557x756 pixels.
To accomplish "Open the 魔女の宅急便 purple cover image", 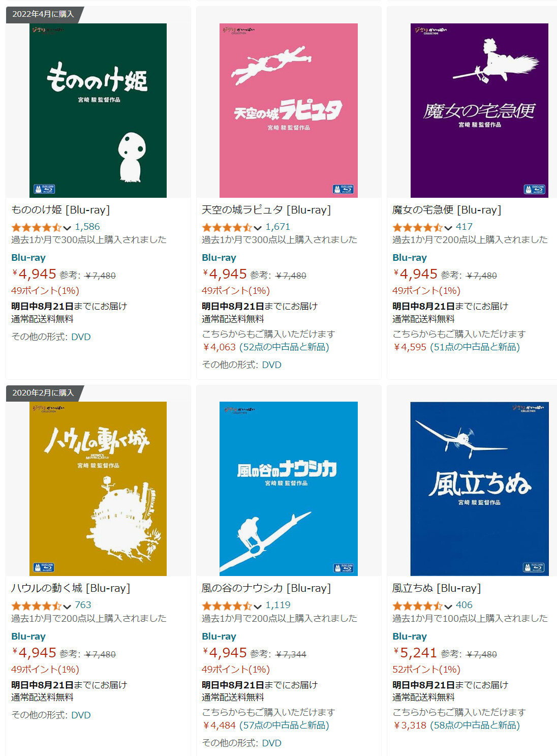I will tap(479, 110).
